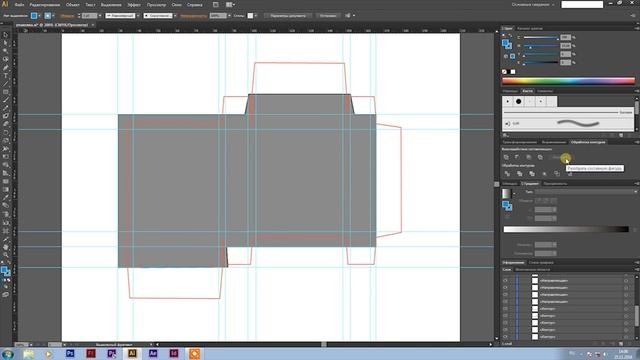Click toolbox fill and stroke indicator
The image size is (640, 360).
(x=6, y=271)
